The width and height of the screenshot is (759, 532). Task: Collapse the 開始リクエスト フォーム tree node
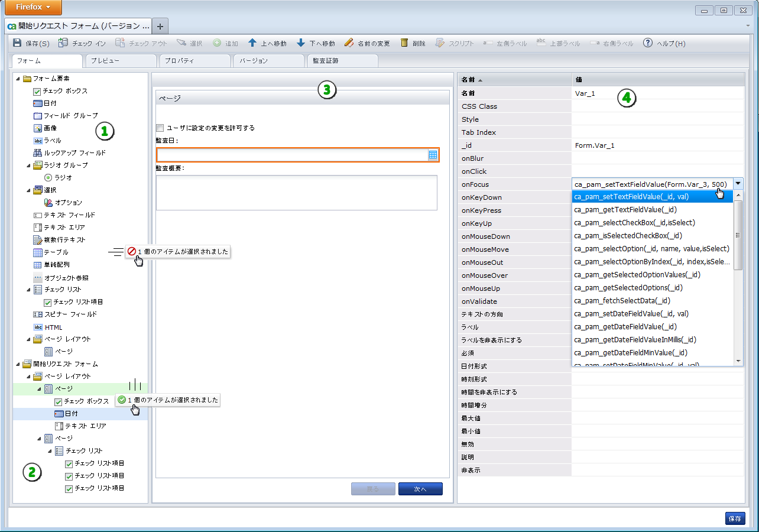18,364
